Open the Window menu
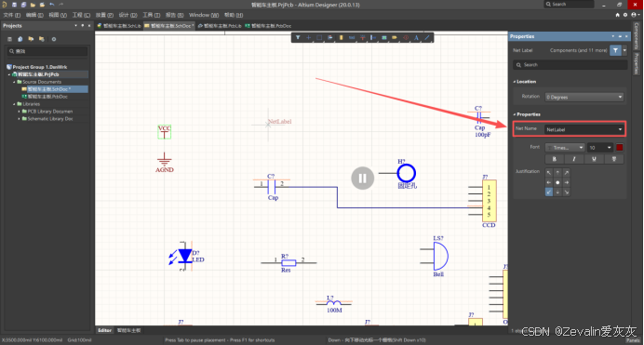 click(204, 15)
